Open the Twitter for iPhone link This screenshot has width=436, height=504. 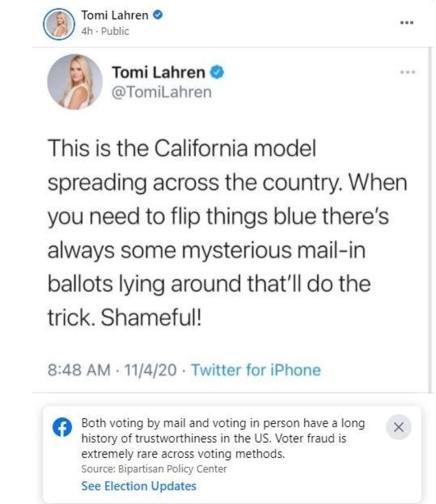point(256,370)
